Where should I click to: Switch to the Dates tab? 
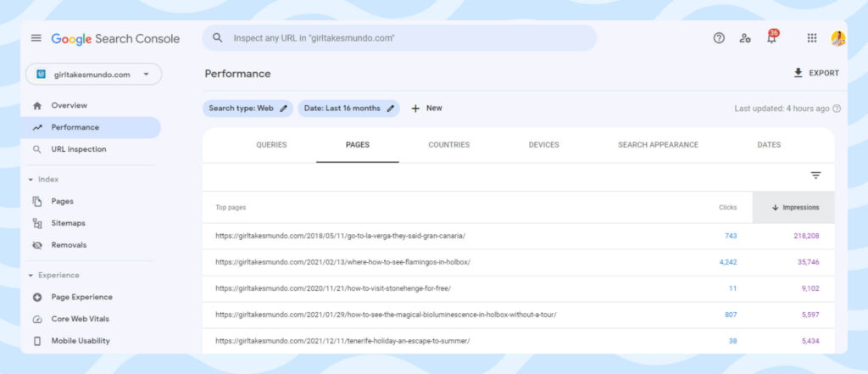(769, 145)
